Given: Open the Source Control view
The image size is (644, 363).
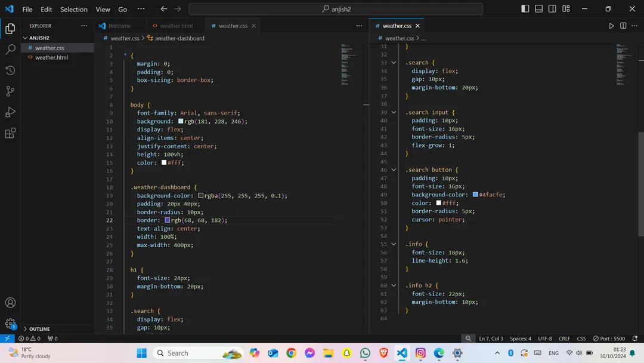Looking at the screenshot, I should [10, 91].
